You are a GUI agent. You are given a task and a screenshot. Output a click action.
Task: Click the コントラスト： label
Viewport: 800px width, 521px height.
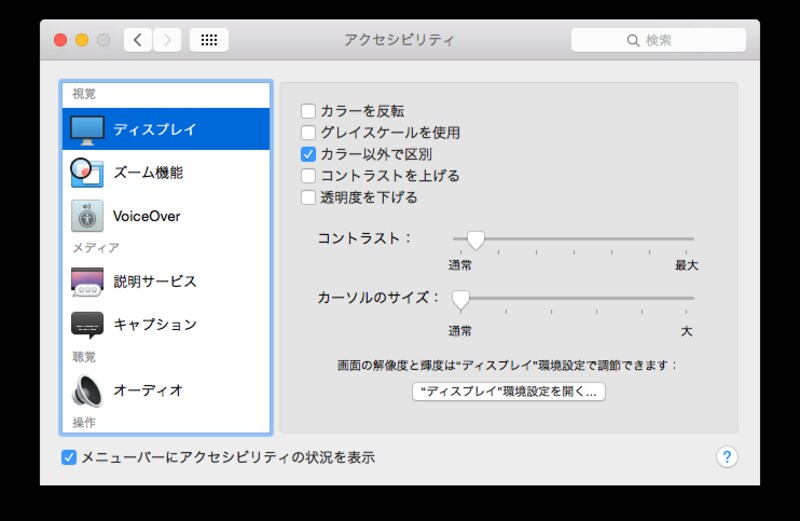(365, 238)
